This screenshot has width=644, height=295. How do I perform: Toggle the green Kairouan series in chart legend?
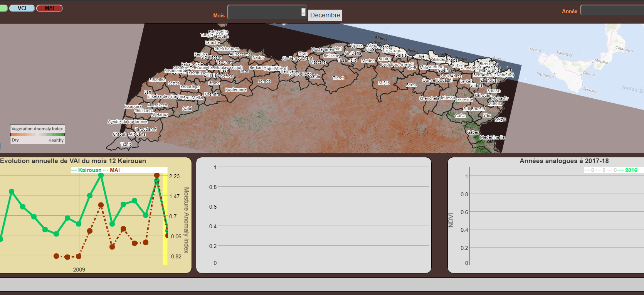pos(86,170)
